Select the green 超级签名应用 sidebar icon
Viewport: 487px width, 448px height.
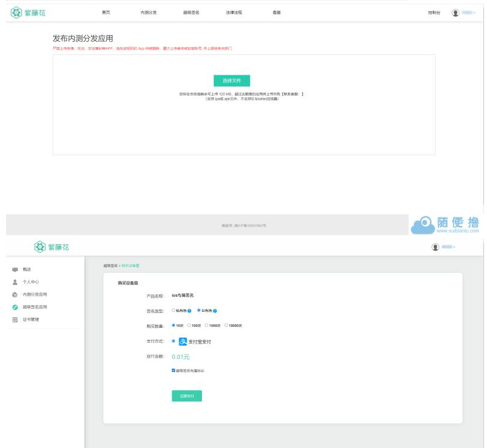[15, 307]
